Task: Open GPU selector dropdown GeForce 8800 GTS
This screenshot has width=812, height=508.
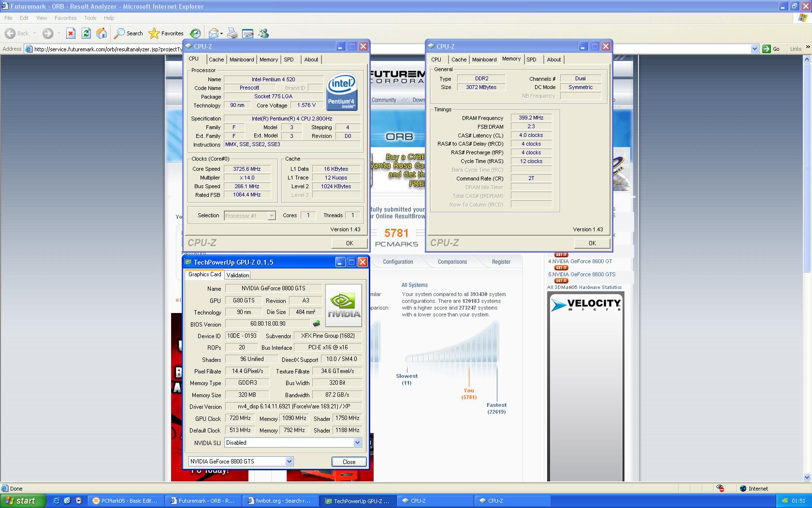Action: (x=289, y=462)
